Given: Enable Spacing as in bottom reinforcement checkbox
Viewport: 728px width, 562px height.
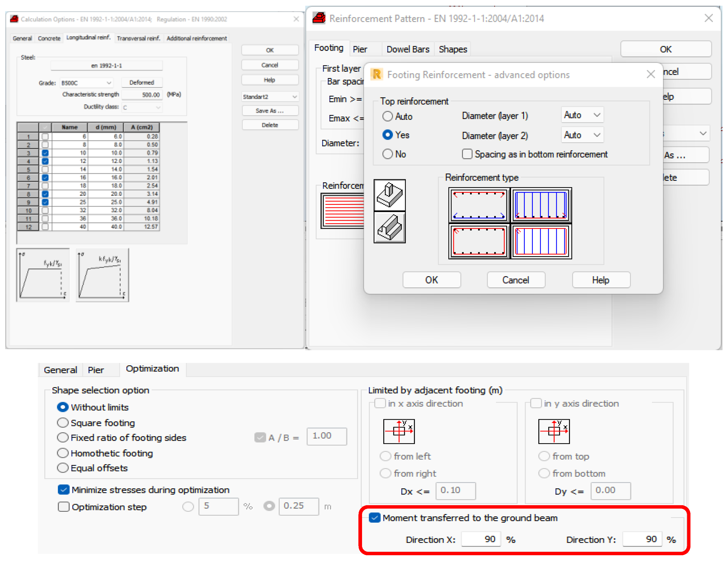Looking at the screenshot, I should [x=467, y=154].
